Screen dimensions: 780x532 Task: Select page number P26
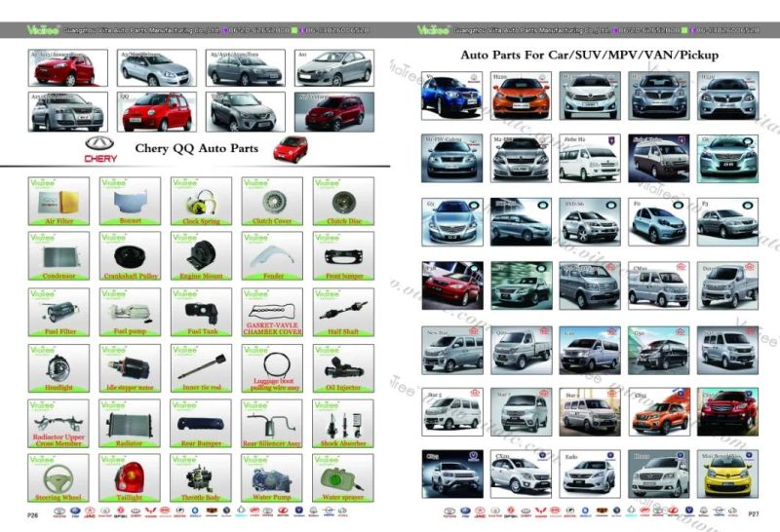[33, 515]
